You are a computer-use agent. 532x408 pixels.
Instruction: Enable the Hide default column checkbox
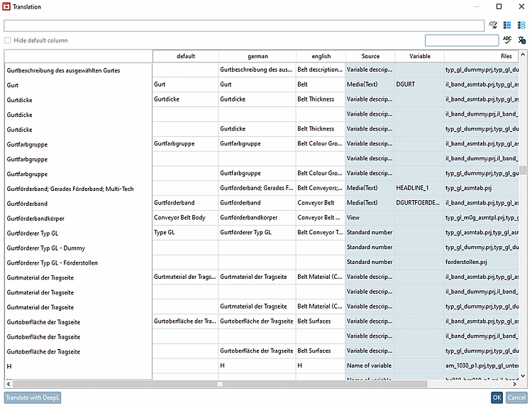pyautogui.click(x=8, y=40)
